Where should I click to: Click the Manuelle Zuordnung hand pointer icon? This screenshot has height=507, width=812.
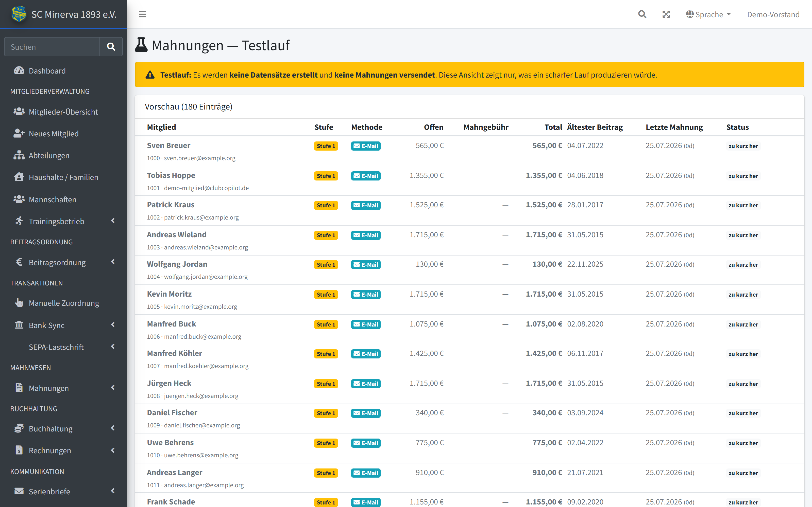tap(19, 303)
